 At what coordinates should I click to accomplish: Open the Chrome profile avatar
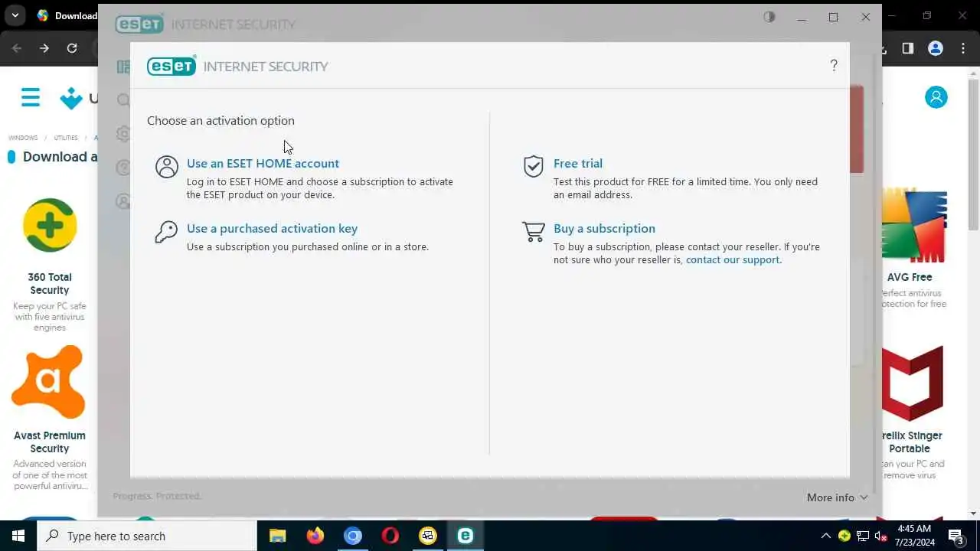pyautogui.click(x=936, y=48)
